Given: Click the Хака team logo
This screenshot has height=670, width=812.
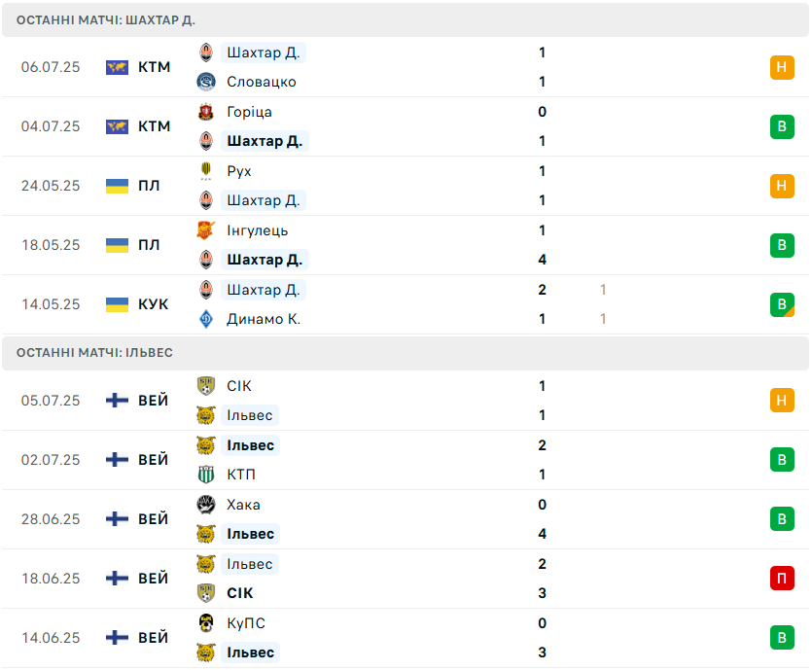Looking at the screenshot, I should coord(206,505).
